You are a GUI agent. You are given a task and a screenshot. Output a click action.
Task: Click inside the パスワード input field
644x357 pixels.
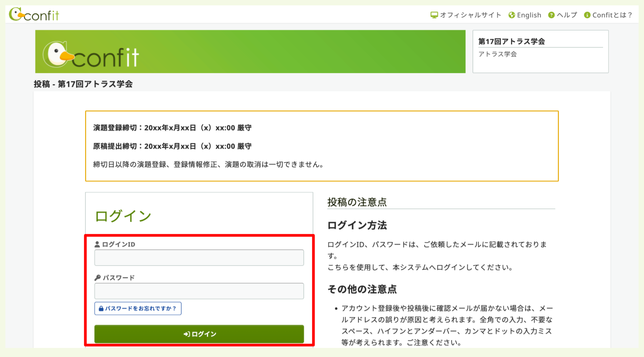point(199,291)
